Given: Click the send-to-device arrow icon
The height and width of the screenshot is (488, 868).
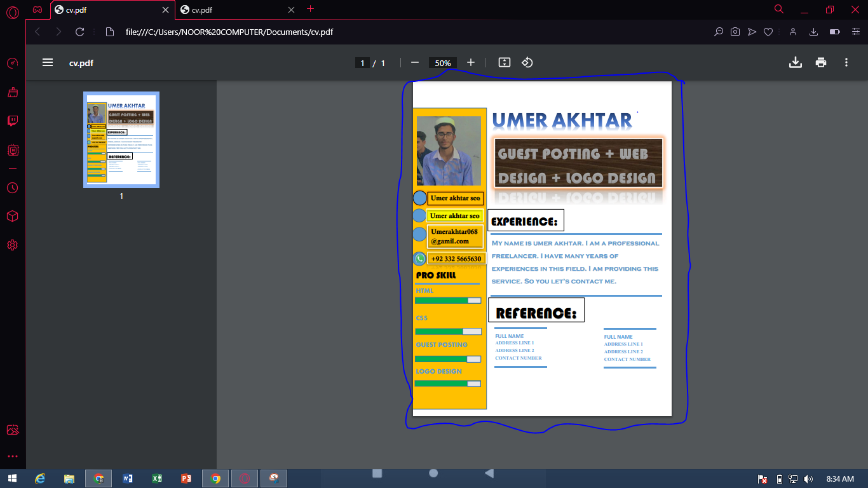Looking at the screenshot, I should click(752, 31).
